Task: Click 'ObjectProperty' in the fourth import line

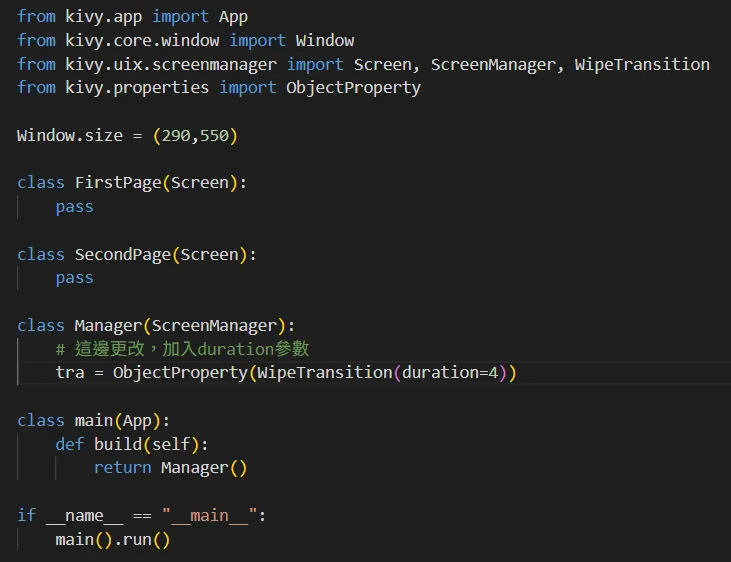Action: (x=353, y=88)
